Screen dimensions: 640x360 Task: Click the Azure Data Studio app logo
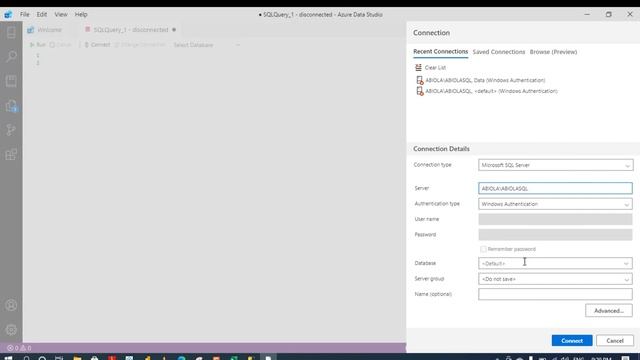tap(8, 15)
